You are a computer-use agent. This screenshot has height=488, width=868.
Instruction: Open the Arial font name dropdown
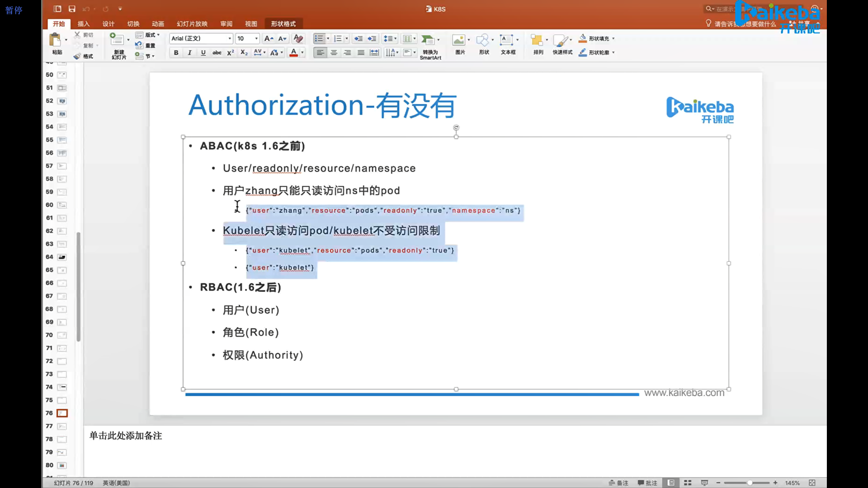tap(230, 38)
